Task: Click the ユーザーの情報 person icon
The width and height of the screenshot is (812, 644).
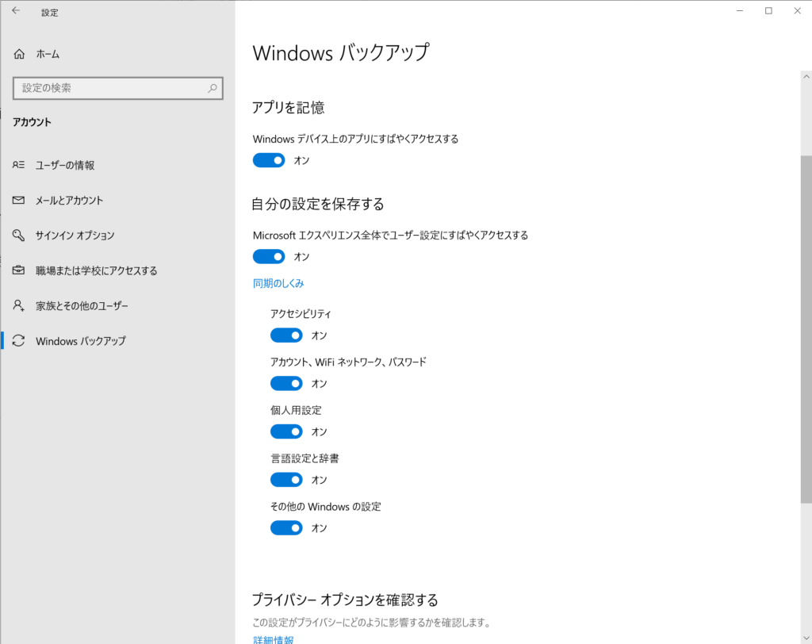Action: (x=19, y=165)
